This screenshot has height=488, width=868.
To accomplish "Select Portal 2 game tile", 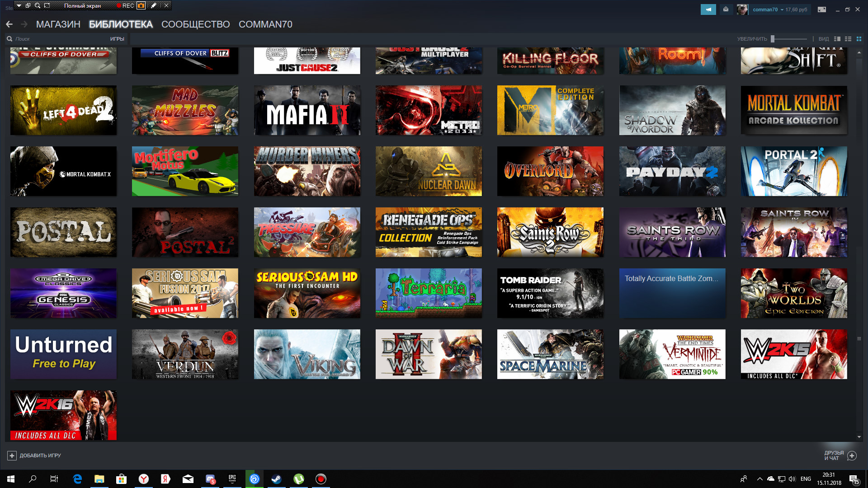I will (794, 171).
